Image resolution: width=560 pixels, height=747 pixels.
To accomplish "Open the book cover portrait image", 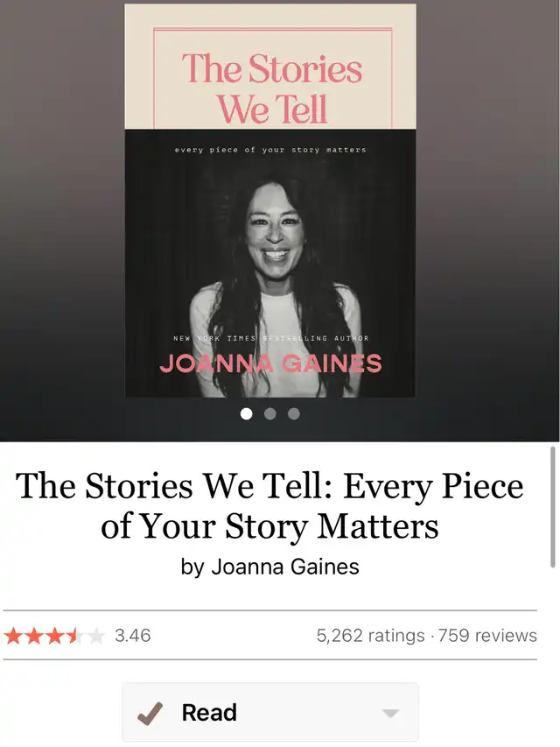I will 270,201.
